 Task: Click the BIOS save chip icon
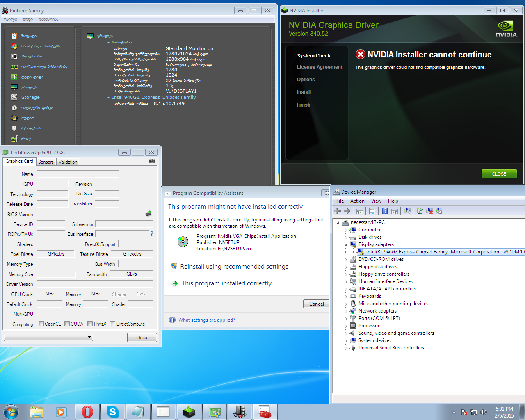click(148, 214)
